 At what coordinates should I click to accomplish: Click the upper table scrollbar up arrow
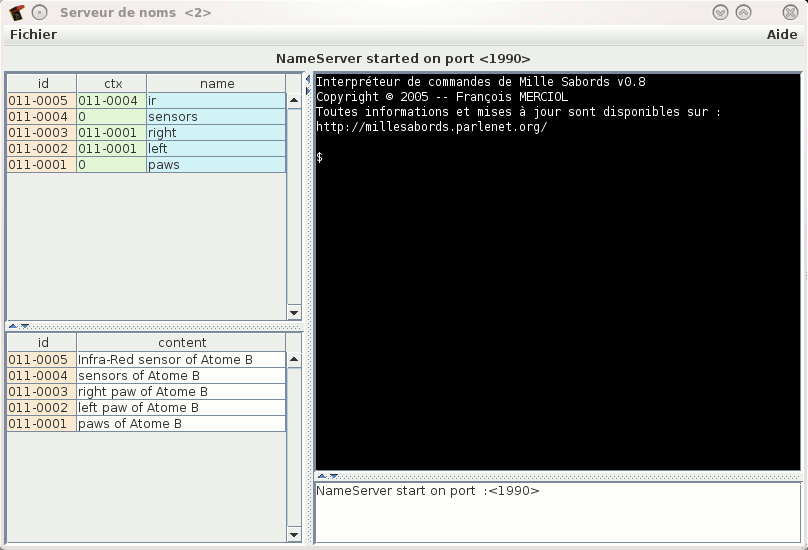pyautogui.click(x=294, y=100)
